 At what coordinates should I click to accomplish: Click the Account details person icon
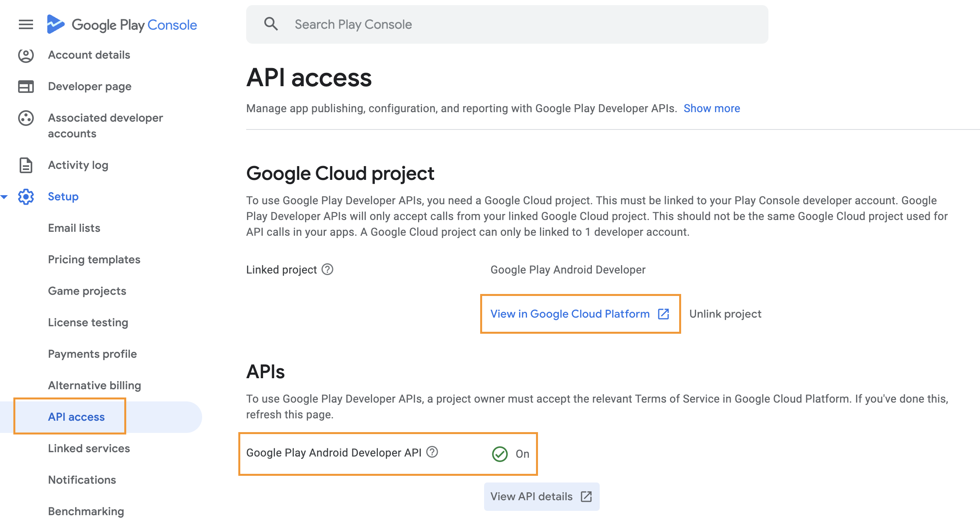pyautogui.click(x=26, y=55)
